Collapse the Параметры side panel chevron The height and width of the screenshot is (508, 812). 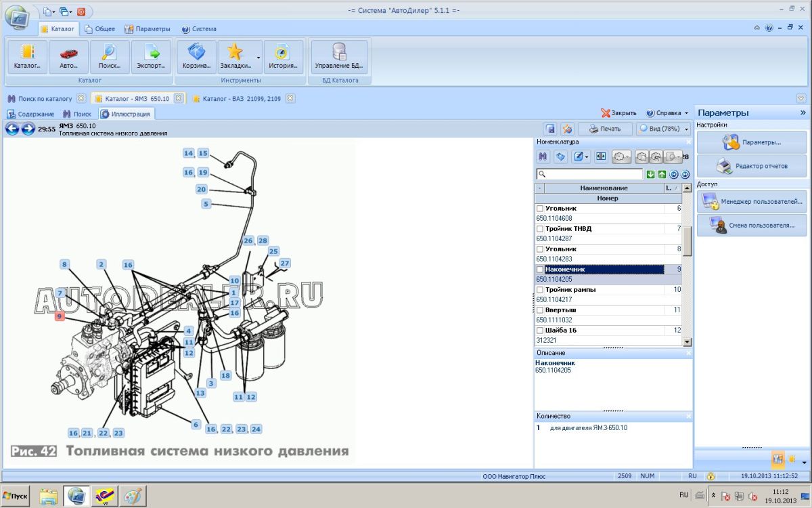(x=803, y=112)
